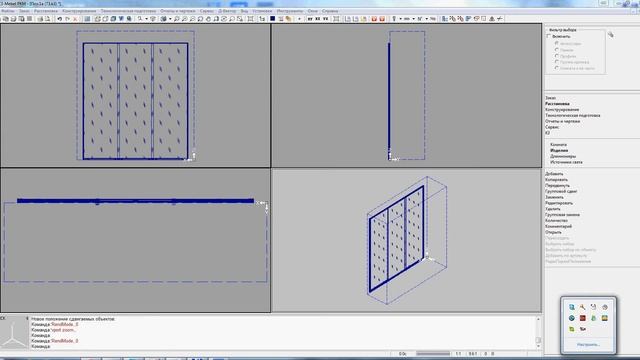Viewport: 640px width, 360px height.
Task: Open the Файлы menu
Action: tap(8, 11)
